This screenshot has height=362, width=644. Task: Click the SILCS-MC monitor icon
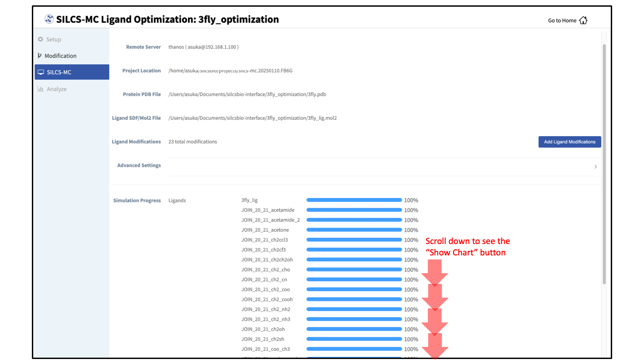[x=41, y=72]
